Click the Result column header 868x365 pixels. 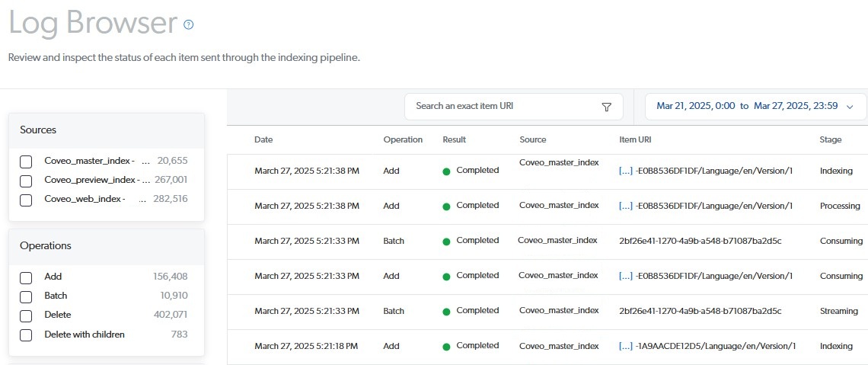tap(455, 139)
